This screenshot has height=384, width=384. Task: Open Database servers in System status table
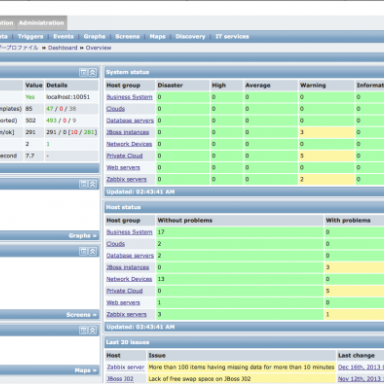[x=130, y=121]
